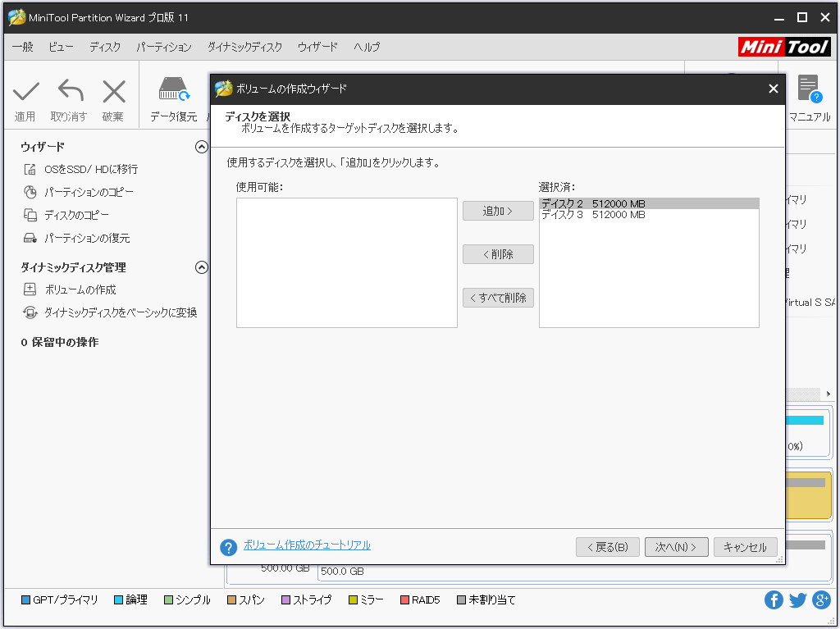This screenshot has height=629, width=840.
Task: Click the ストライプ legend color swatch
Action: 286,599
